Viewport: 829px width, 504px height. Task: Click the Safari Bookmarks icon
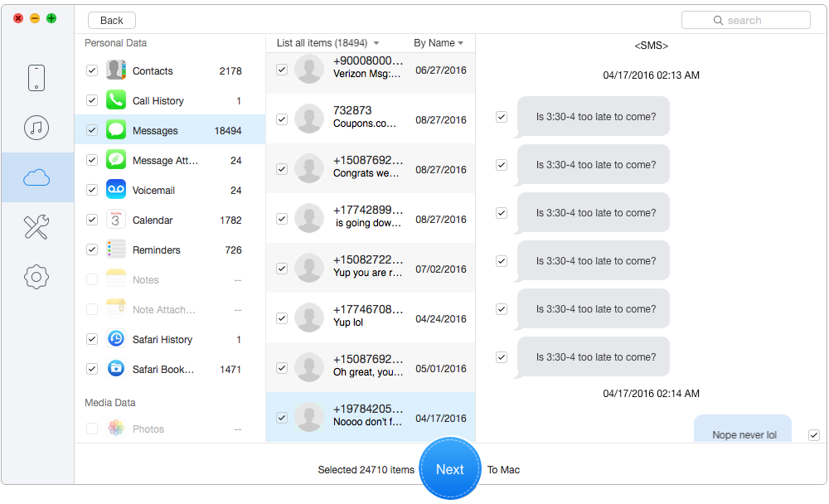click(x=116, y=369)
